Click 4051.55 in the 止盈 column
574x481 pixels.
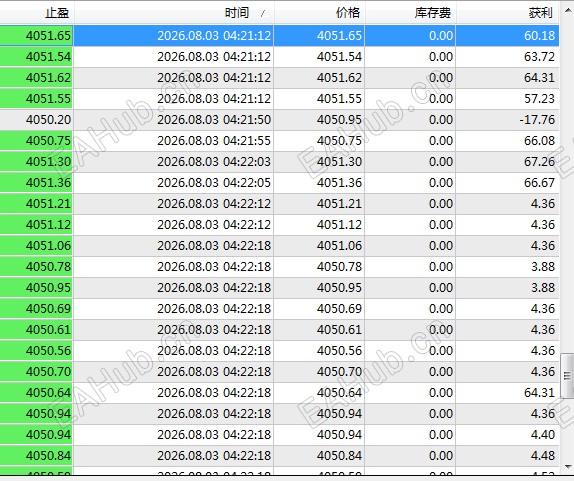(x=48, y=98)
